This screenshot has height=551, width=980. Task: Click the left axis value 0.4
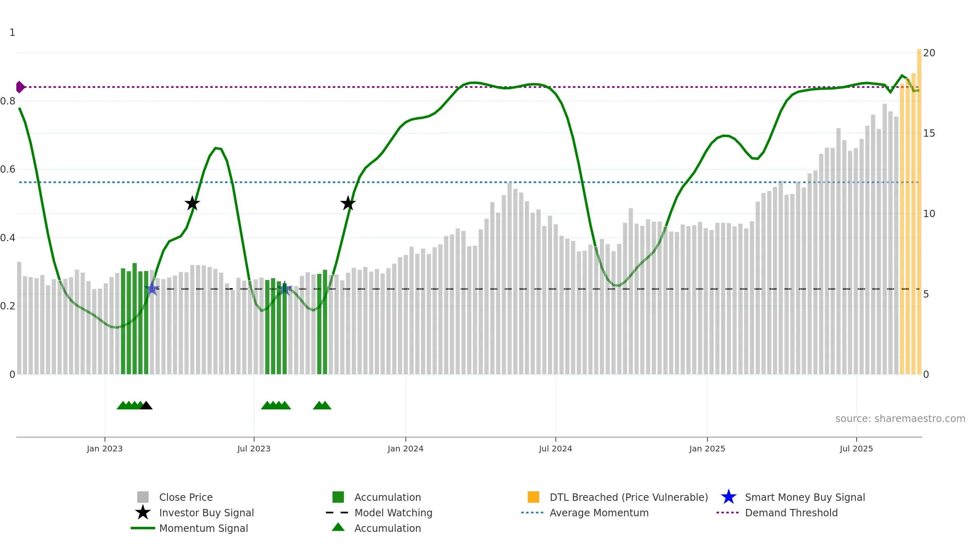(x=8, y=238)
